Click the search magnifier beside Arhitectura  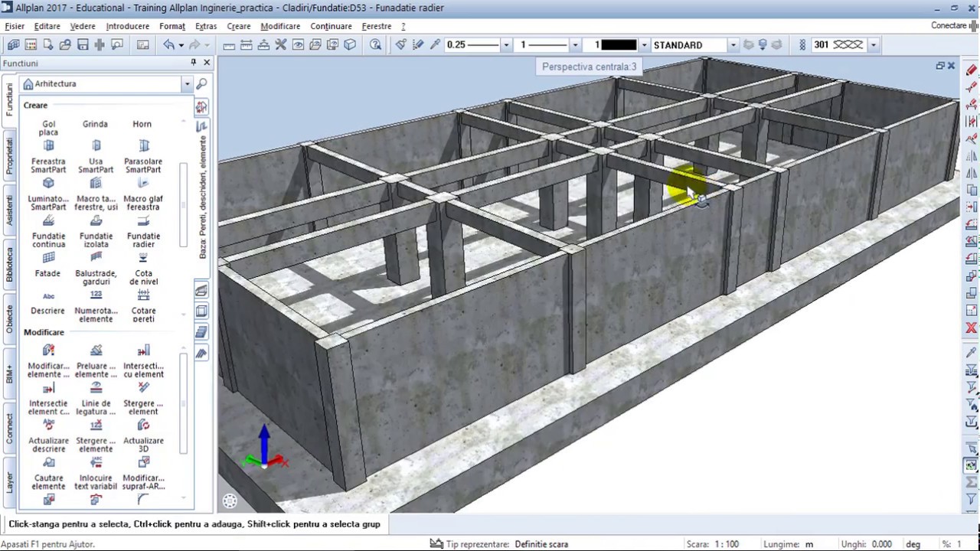[x=201, y=83]
